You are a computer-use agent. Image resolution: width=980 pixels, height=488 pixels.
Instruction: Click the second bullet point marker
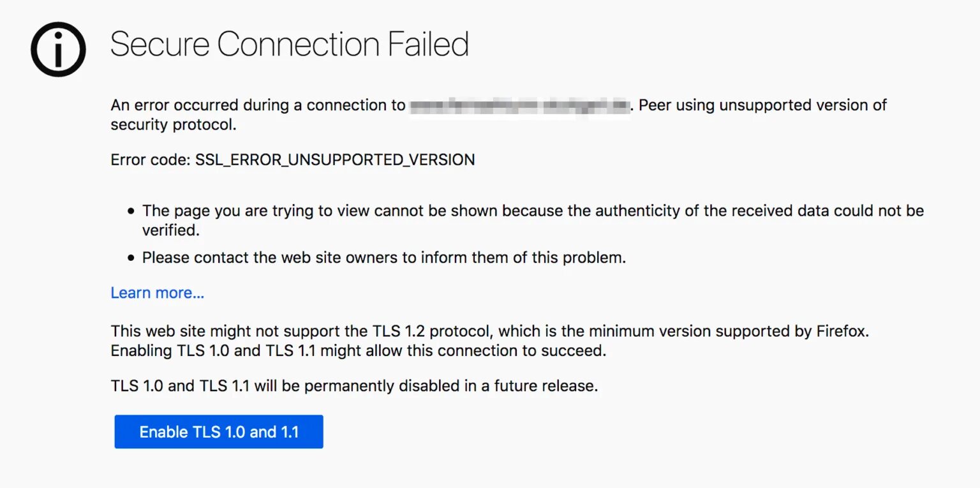pos(131,258)
